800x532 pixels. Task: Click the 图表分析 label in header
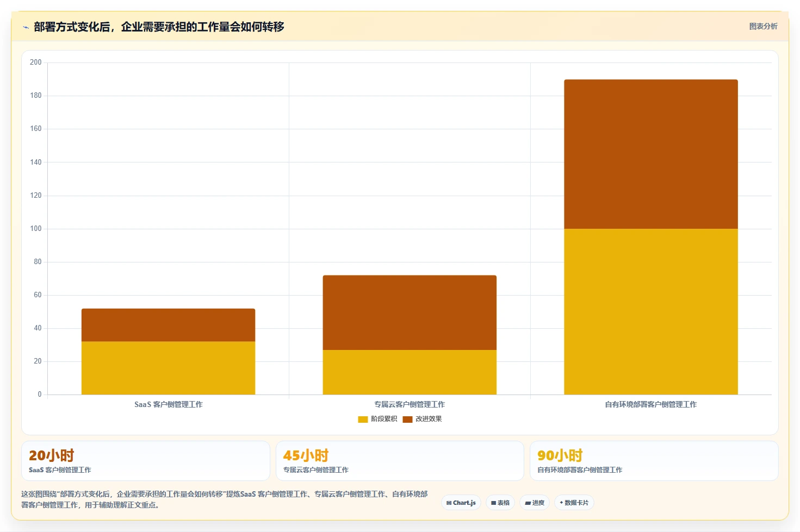(763, 26)
